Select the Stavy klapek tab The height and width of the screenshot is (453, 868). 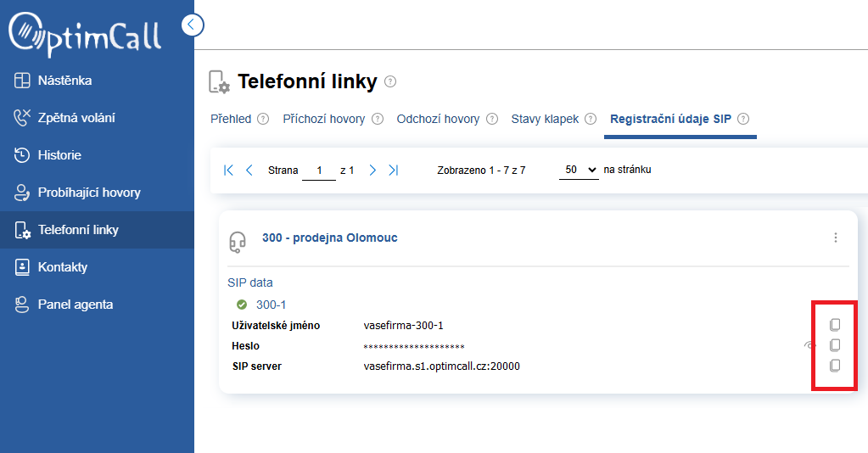pyautogui.click(x=545, y=119)
